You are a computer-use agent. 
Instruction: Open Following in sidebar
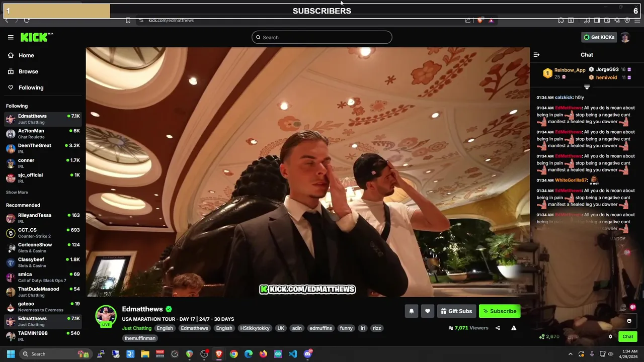tap(31, 87)
